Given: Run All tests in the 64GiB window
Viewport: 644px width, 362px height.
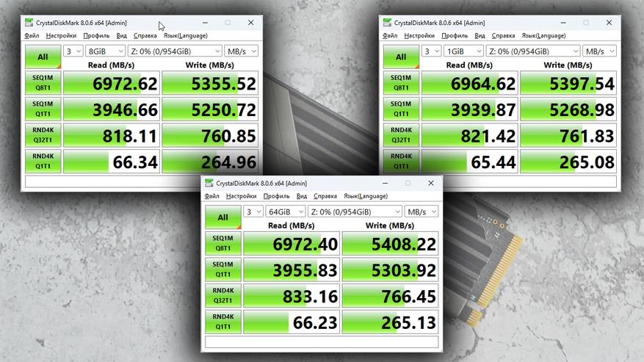Looking at the screenshot, I should click(223, 217).
